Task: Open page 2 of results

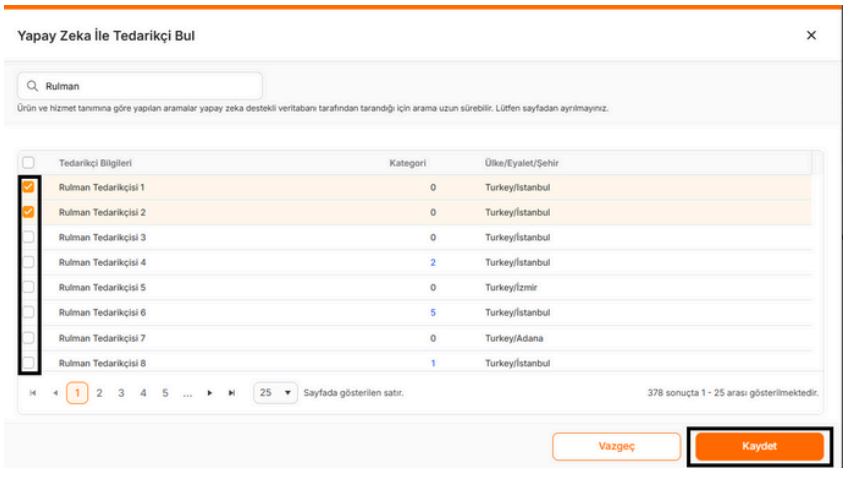Action: click(x=99, y=394)
